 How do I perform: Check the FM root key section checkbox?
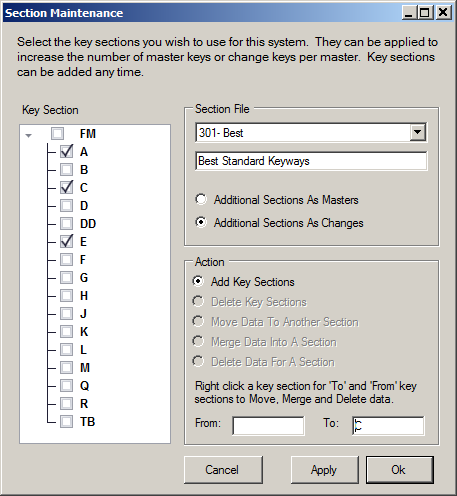(57, 134)
